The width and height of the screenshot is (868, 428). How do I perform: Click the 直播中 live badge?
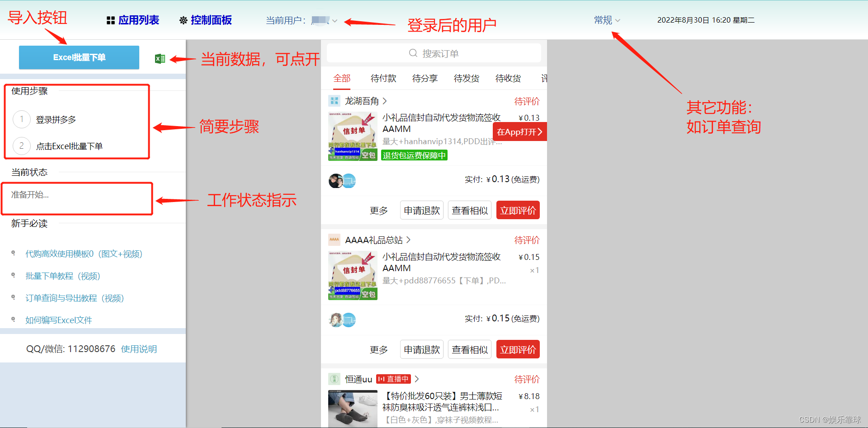pyautogui.click(x=393, y=379)
